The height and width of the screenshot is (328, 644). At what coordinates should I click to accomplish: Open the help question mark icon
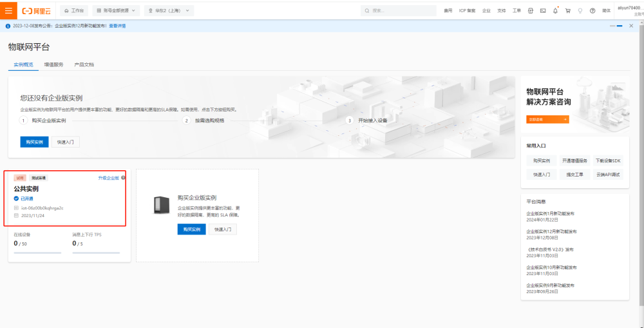pos(592,11)
